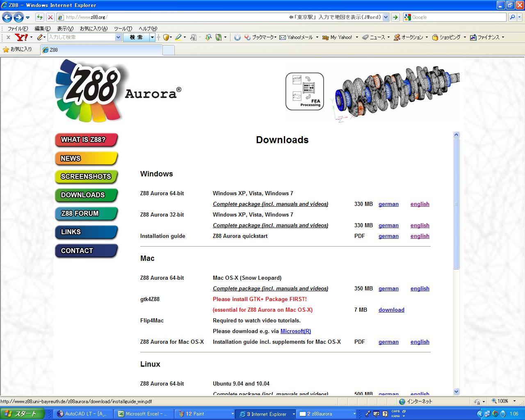Click the pop-up blocker arrow icon on toolbar
Image resolution: width=525 pixels, height=420 pixels.
pos(208,37)
